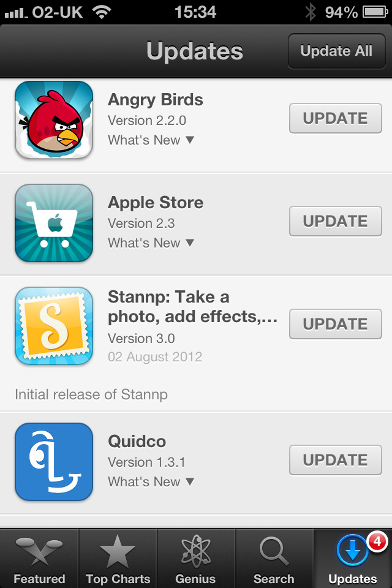Viewport: 392px width, 588px height.
Task: Expand What's New for Apple Store
Action: (x=151, y=243)
